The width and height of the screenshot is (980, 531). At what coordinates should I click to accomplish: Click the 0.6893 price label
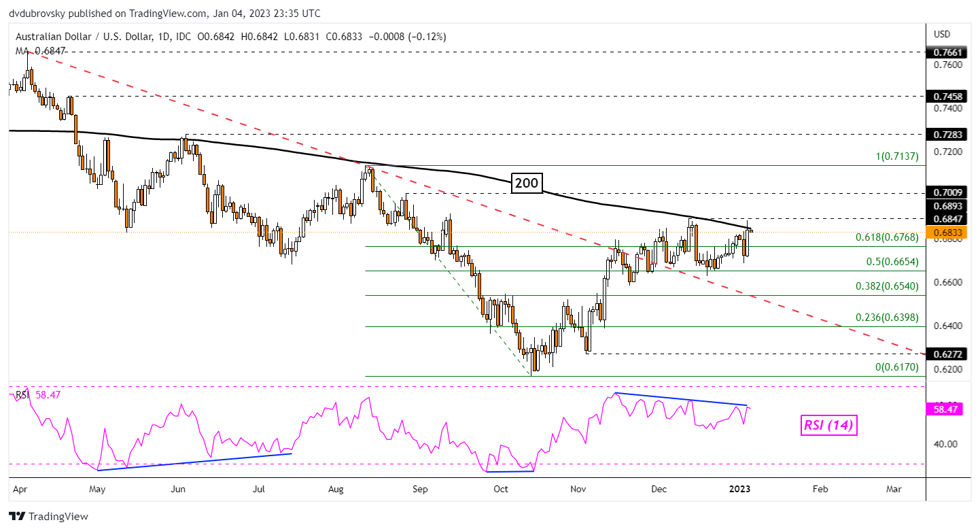[x=947, y=206]
